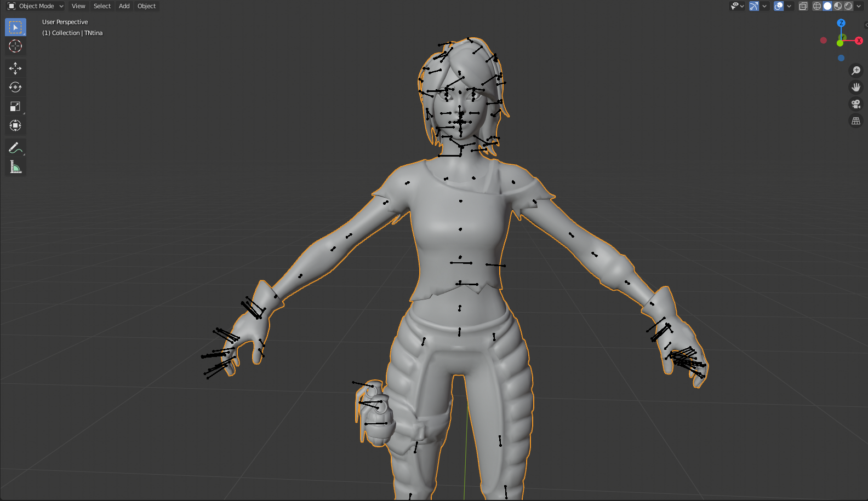Screen dimensions: 868x501
Task: Expand the gizmo options dropdown arrow
Action: pos(764,6)
